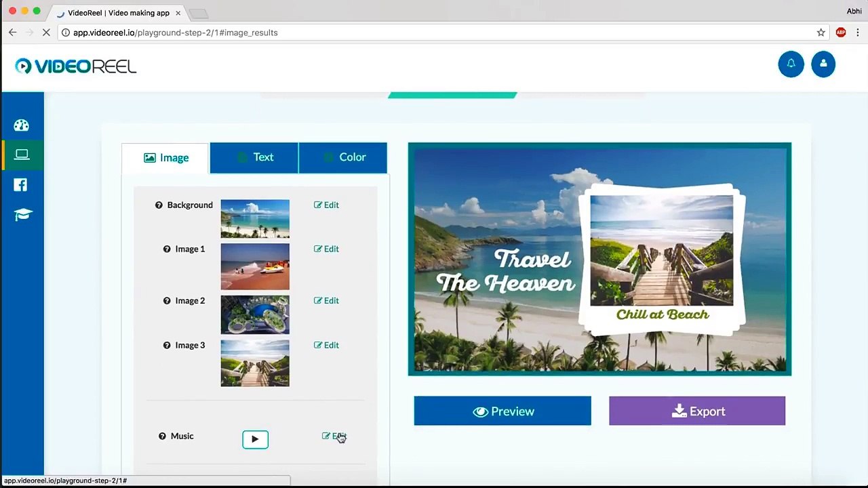
Task: Click the video preview canvas
Action: (x=599, y=259)
